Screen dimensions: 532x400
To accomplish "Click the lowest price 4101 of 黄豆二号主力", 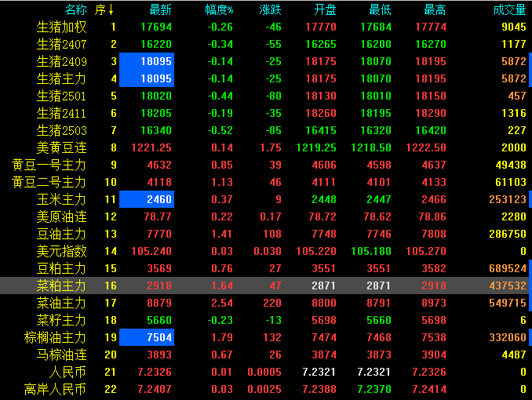I will coord(379,183).
